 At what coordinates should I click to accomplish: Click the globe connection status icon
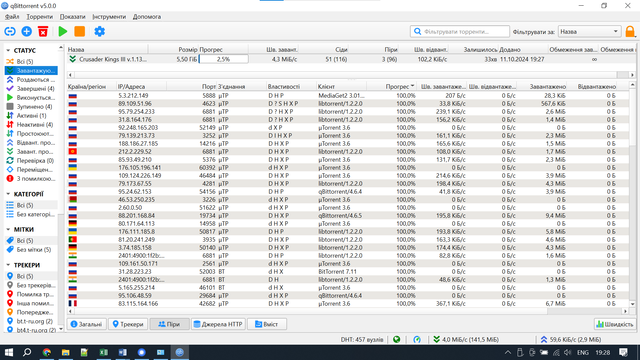point(396,339)
